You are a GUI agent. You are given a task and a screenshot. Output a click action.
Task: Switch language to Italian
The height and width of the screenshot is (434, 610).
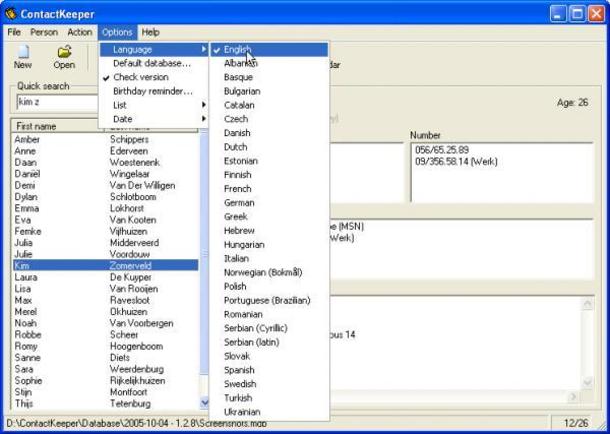(x=269, y=259)
